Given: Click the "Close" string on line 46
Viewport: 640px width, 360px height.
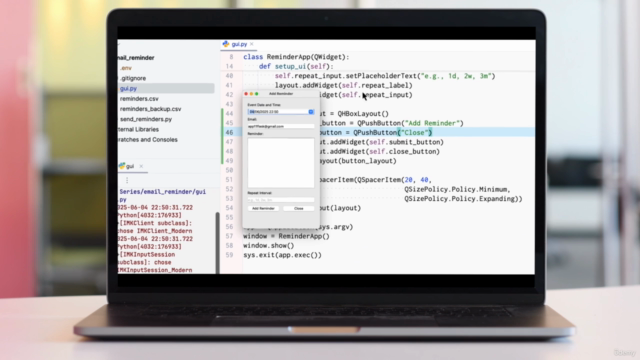Looking at the screenshot, I should (x=415, y=132).
